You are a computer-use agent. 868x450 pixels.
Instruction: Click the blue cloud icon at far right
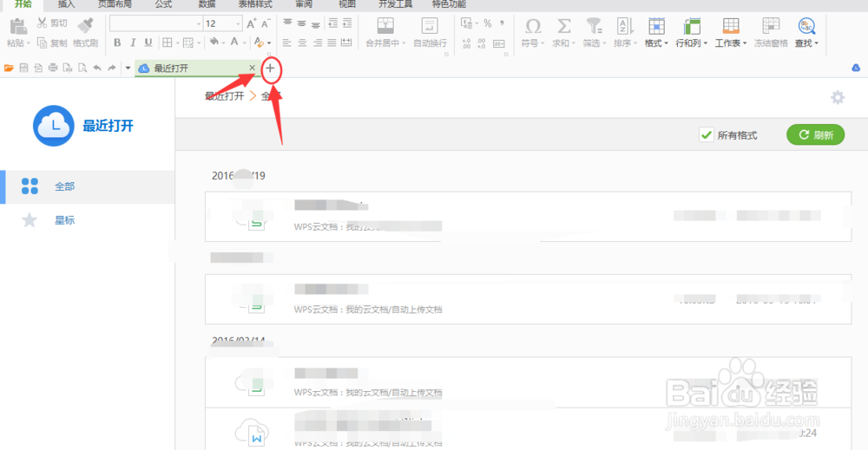856,68
